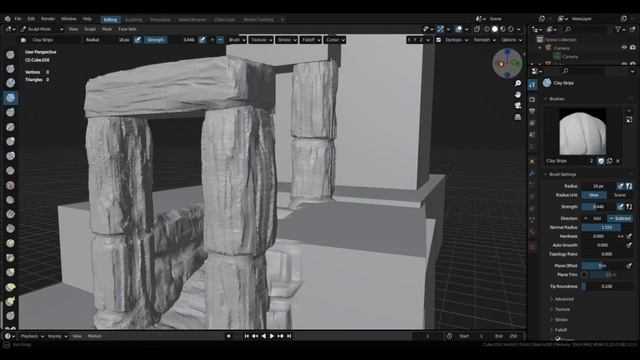Open the Cursor popover dropdown
Image resolution: width=640 pixels, height=360 pixels.
(x=335, y=40)
